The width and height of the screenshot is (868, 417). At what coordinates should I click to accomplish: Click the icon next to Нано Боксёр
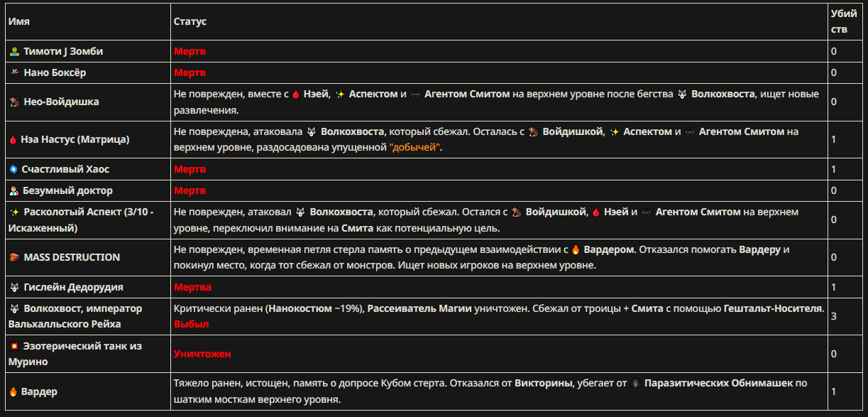pyautogui.click(x=14, y=72)
